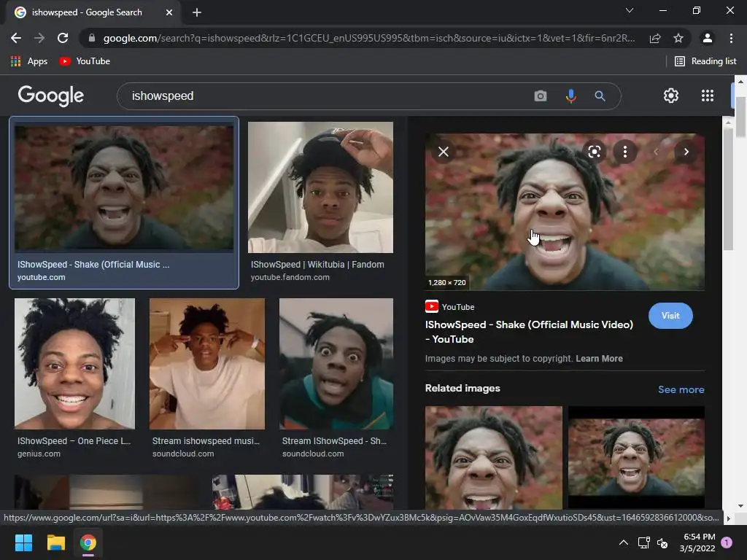747x560 pixels.
Task: Search inside image with Lens icon
Action: 594,152
